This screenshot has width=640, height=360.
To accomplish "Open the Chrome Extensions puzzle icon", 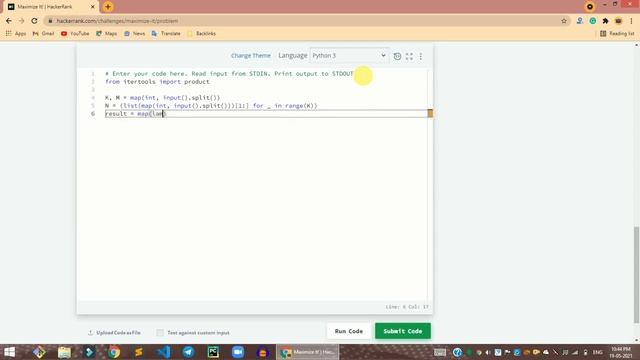I will (605, 21).
